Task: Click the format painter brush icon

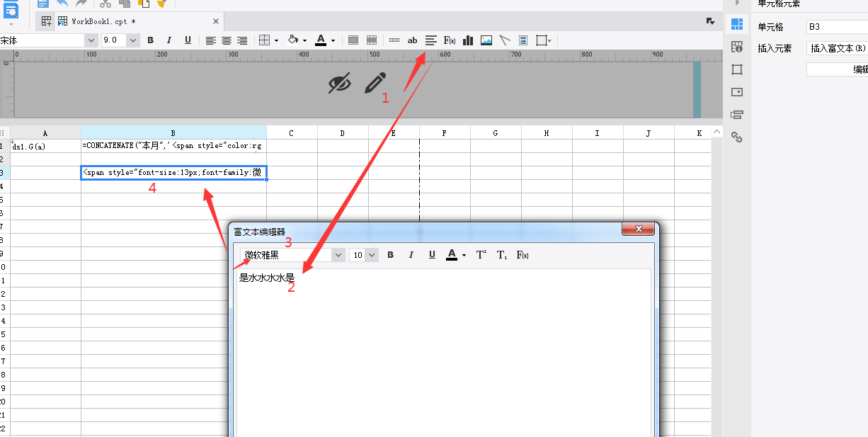Action: (x=161, y=4)
